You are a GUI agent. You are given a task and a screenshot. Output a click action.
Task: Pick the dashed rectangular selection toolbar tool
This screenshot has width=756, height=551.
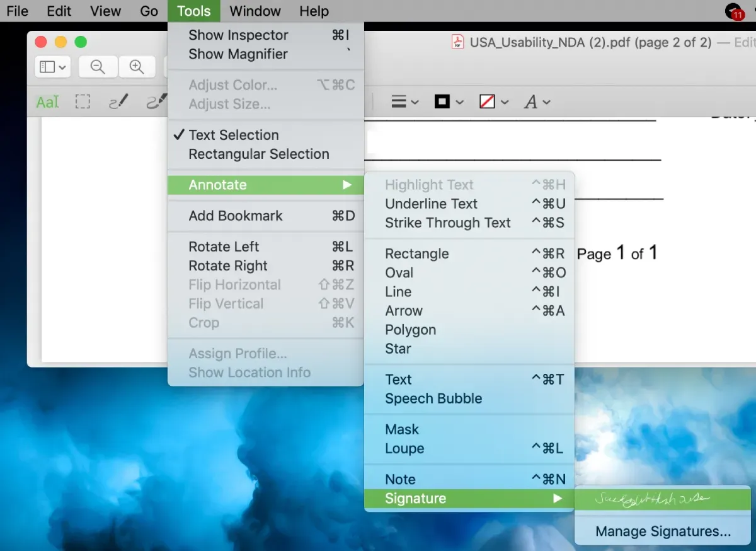(83, 102)
